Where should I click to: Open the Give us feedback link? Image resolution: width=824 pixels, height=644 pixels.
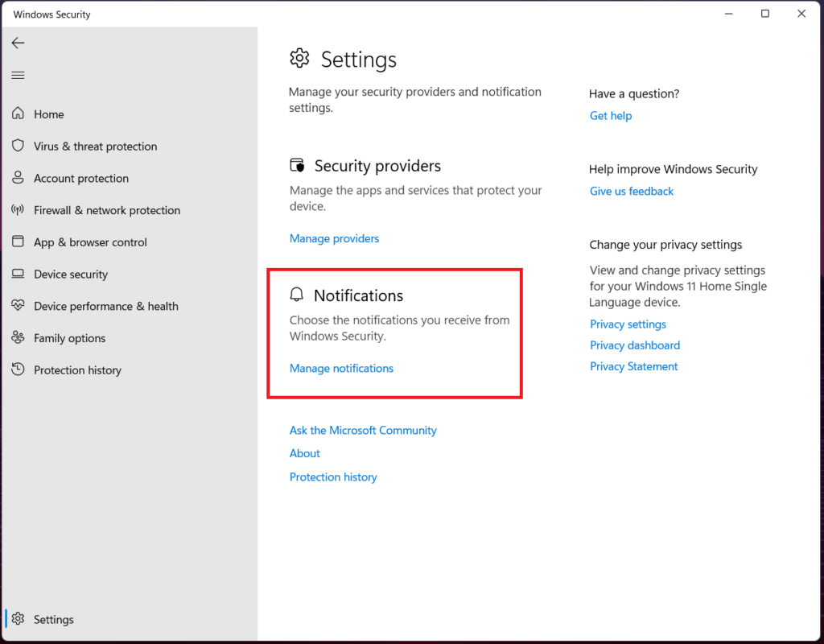pyautogui.click(x=632, y=191)
